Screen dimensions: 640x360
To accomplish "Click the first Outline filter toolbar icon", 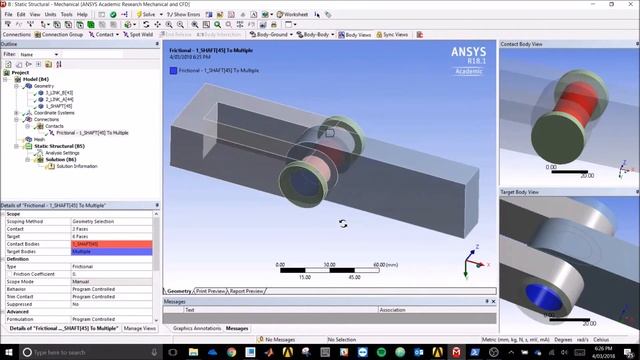I will pos(8,64).
